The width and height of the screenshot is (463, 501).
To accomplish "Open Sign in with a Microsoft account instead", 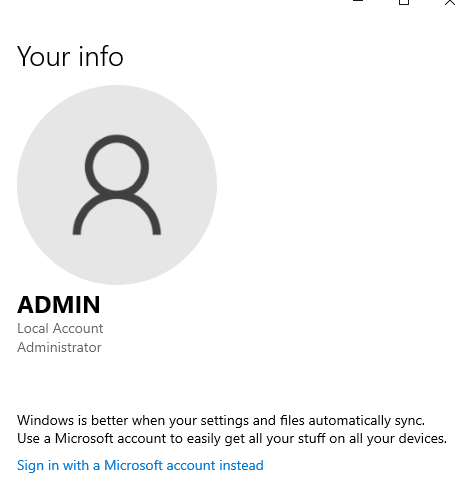I will pos(140,465).
